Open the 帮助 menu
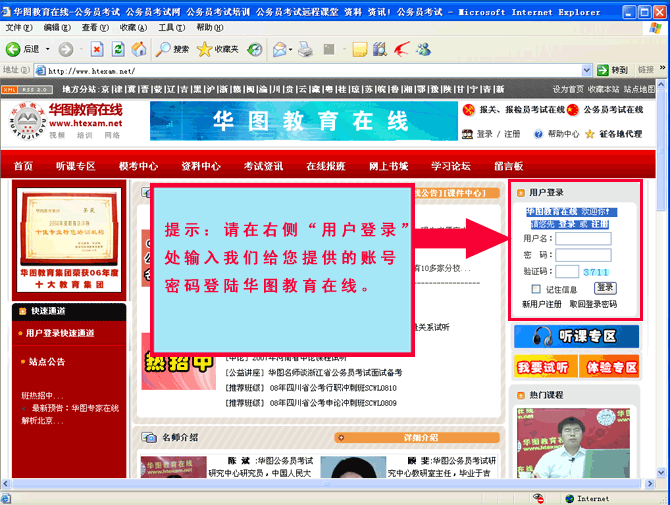The image size is (670, 505). click(x=209, y=27)
